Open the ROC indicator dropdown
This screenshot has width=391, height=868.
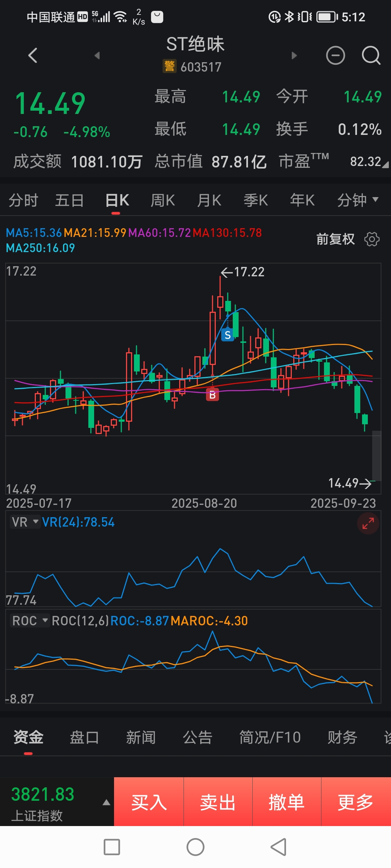(30, 621)
